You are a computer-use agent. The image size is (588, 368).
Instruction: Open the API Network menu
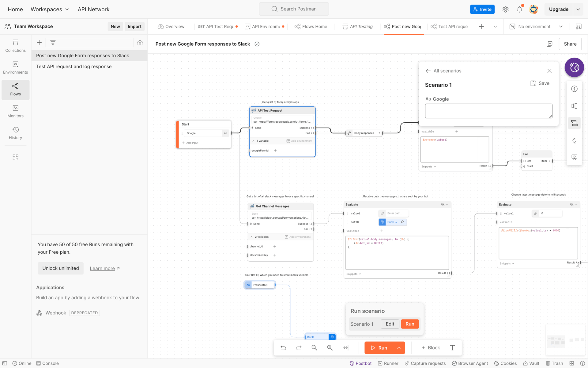pyautogui.click(x=93, y=9)
